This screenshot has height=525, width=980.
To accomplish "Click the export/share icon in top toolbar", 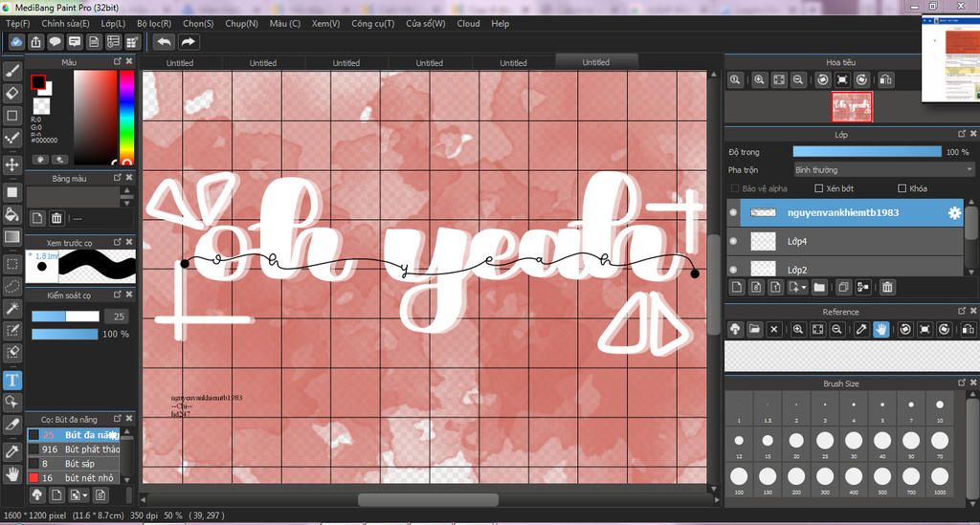I will pos(35,42).
